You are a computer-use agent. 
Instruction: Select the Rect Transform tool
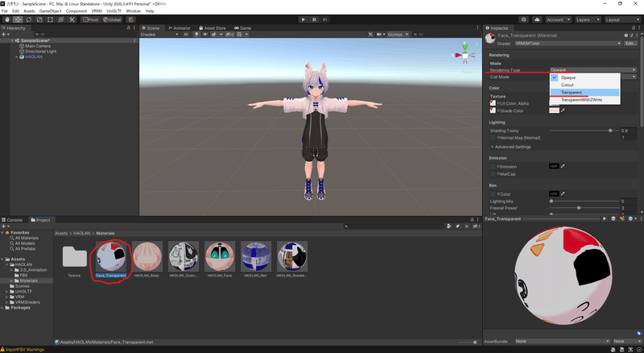tap(50, 19)
